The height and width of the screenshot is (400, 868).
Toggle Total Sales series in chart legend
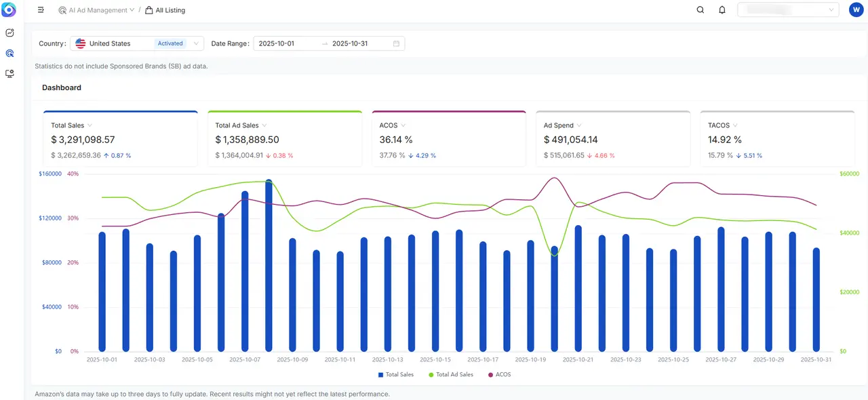point(395,374)
